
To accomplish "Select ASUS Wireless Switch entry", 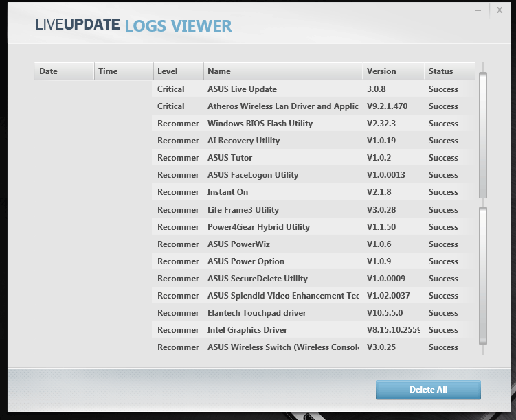I will tap(313, 347).
